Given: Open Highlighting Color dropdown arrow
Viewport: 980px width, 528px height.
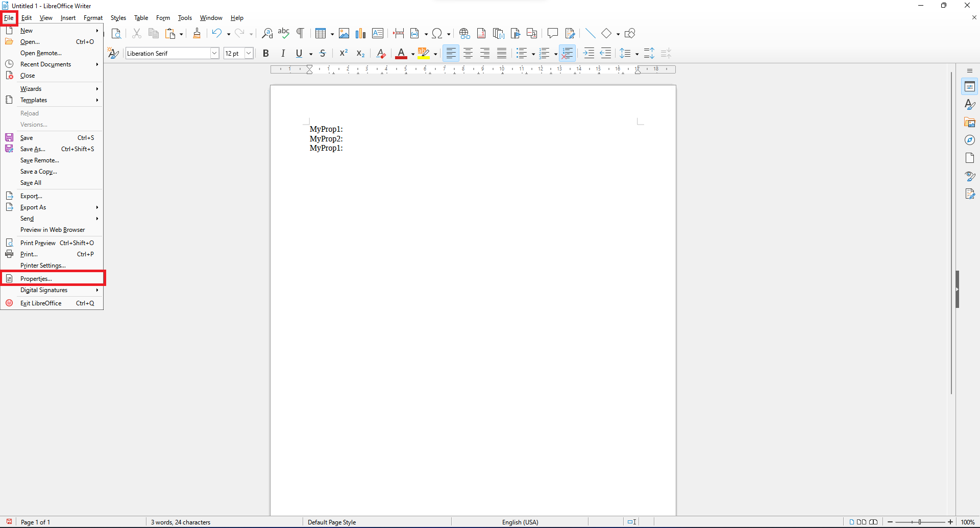Looking at the screenshot, I should click(x=435, y=54).
